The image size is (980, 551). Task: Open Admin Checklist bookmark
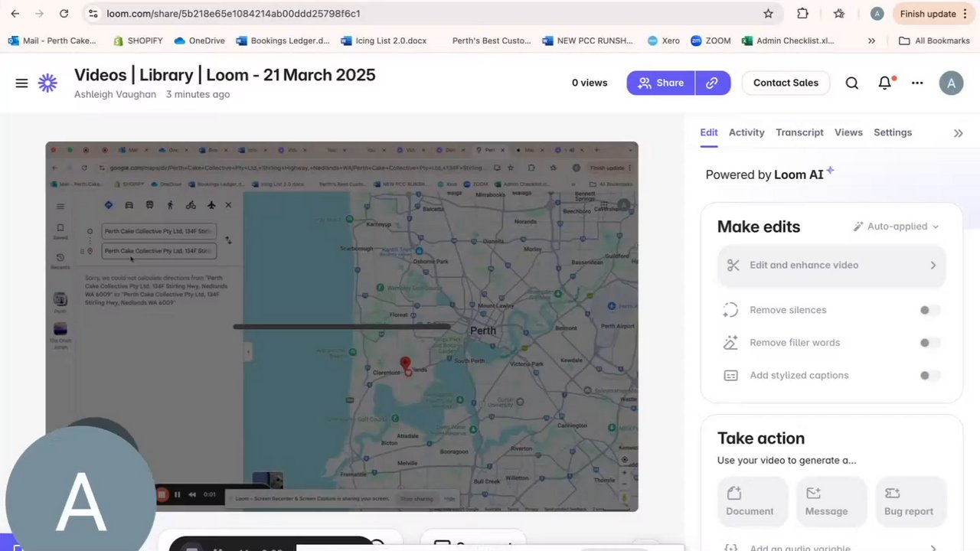[789, 41]
